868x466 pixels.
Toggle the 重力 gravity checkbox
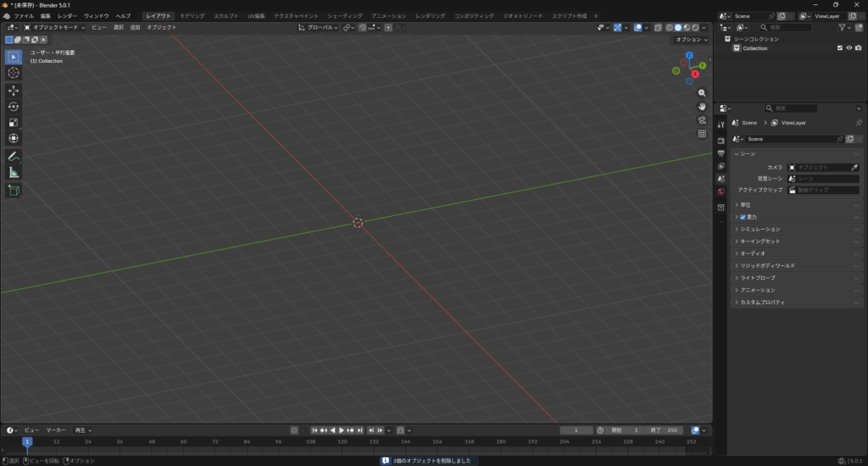pos(743,217)
